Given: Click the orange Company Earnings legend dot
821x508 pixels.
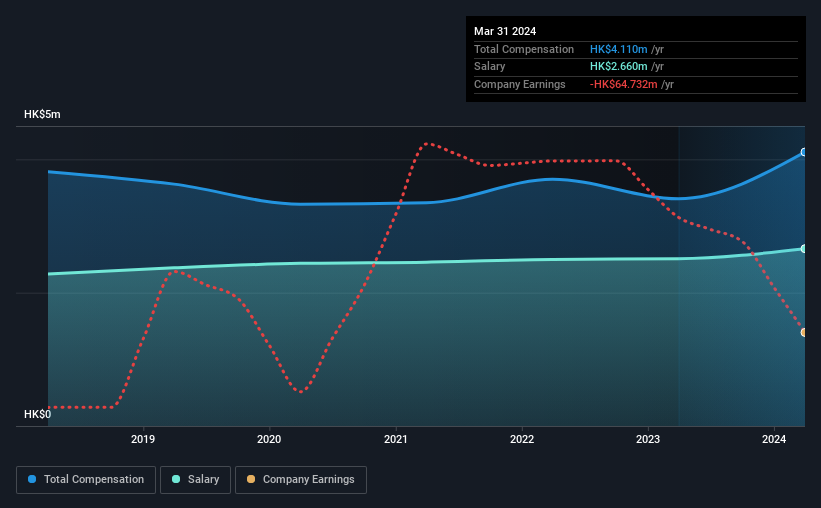Looking at the screenshot, I should 251,479.
